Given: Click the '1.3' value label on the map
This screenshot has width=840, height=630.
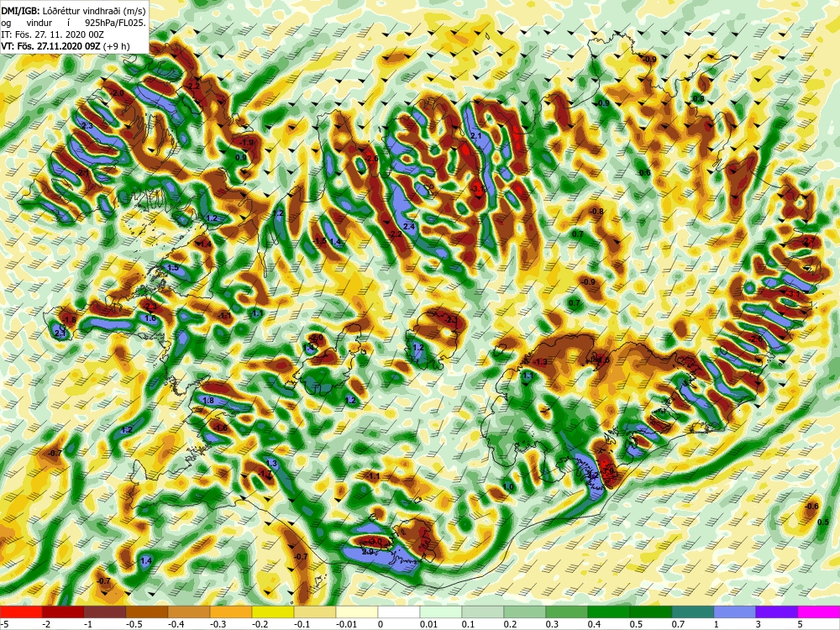Looking at the screenshot, I should (271, 464).
